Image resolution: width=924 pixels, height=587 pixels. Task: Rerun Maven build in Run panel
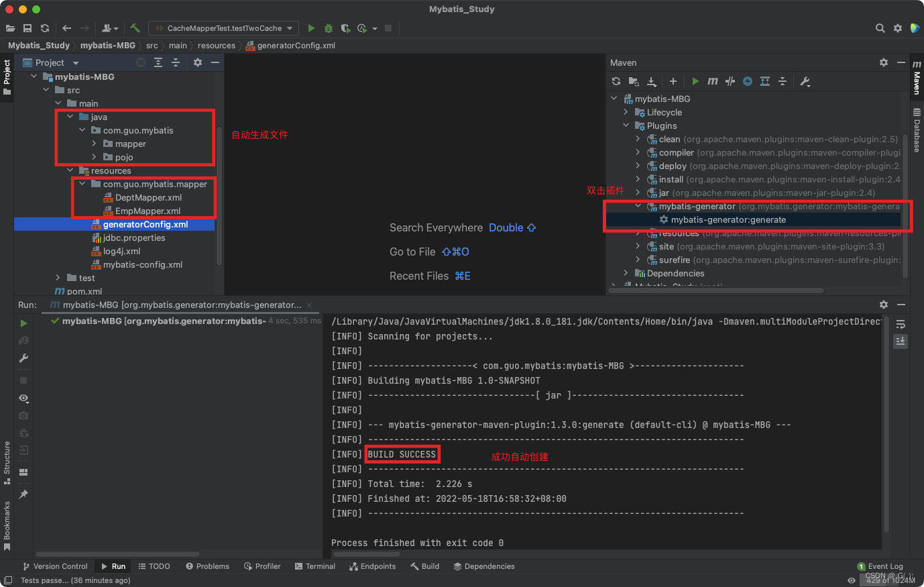(23, 323)
